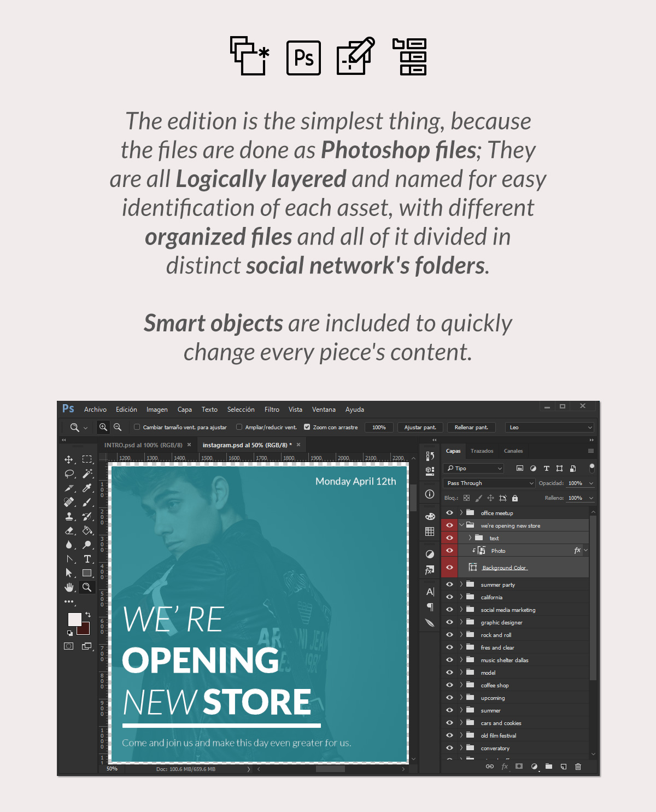This screenshot has height=812, width=656.
Task: Select the History Brush tool
Action: [x=87, y=516]
